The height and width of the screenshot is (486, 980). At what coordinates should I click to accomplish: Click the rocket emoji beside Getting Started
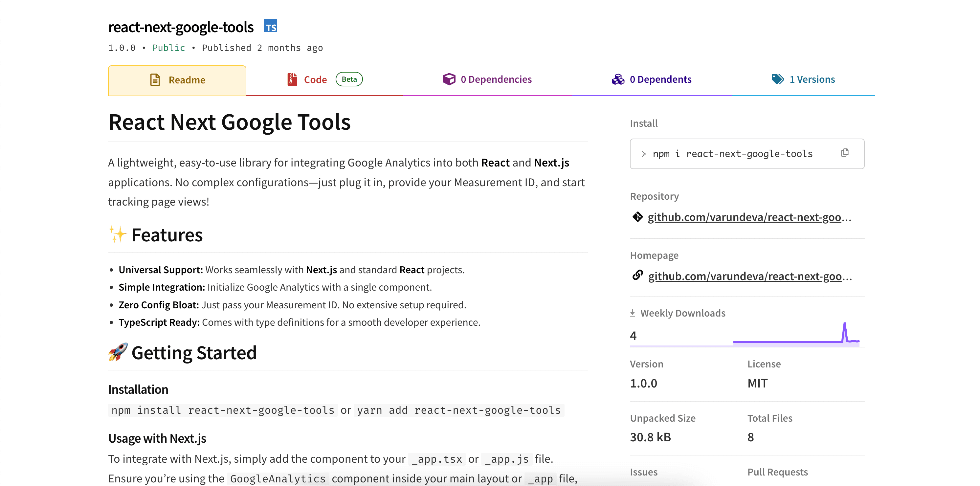[x=118, y=352]
